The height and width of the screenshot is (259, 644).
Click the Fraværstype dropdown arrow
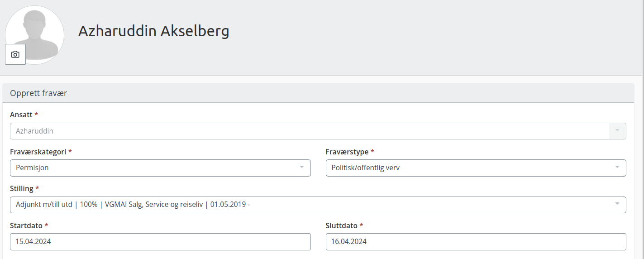coord(617,168)
